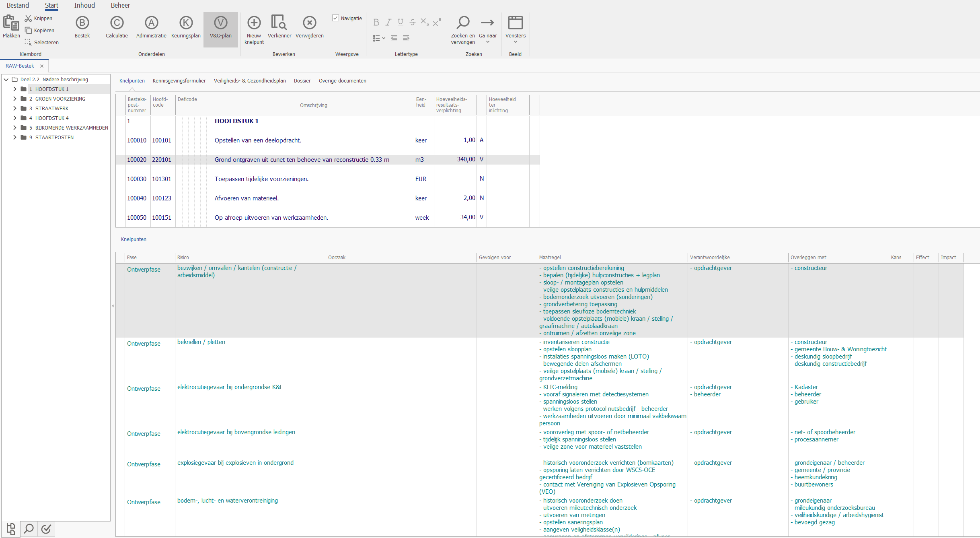This screenshot has height=538, width=980.
Task: Open the Veiligheids- & Gezondheidsplan tab
Action: point(250,81)
